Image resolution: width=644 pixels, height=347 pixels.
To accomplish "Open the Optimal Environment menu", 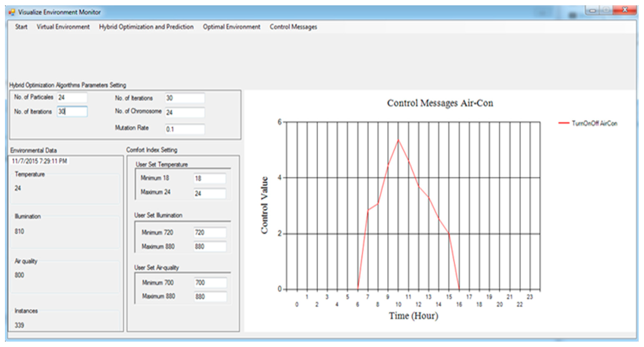I will [x=231, y=27].
